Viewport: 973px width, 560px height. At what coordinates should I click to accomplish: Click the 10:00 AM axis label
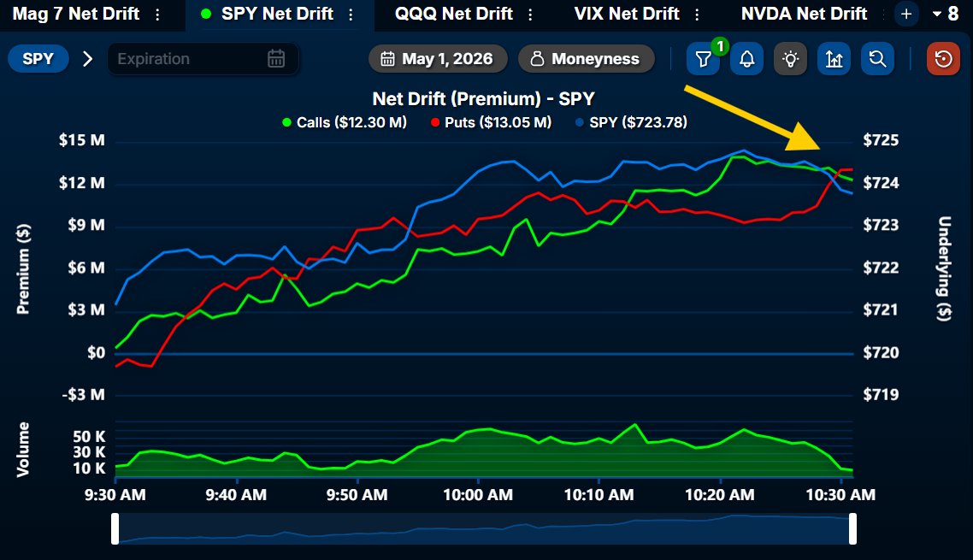478,495
